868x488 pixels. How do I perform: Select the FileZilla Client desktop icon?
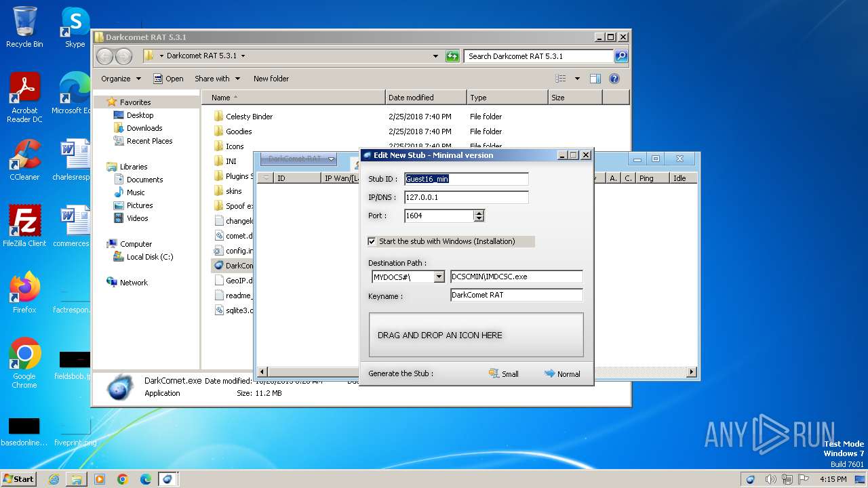click(x=24, y=226)
